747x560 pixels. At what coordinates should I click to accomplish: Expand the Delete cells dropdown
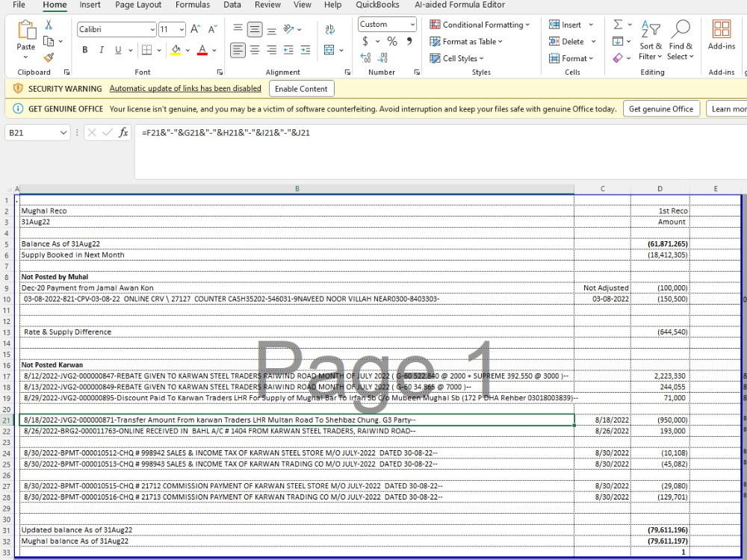coord(594,41)
